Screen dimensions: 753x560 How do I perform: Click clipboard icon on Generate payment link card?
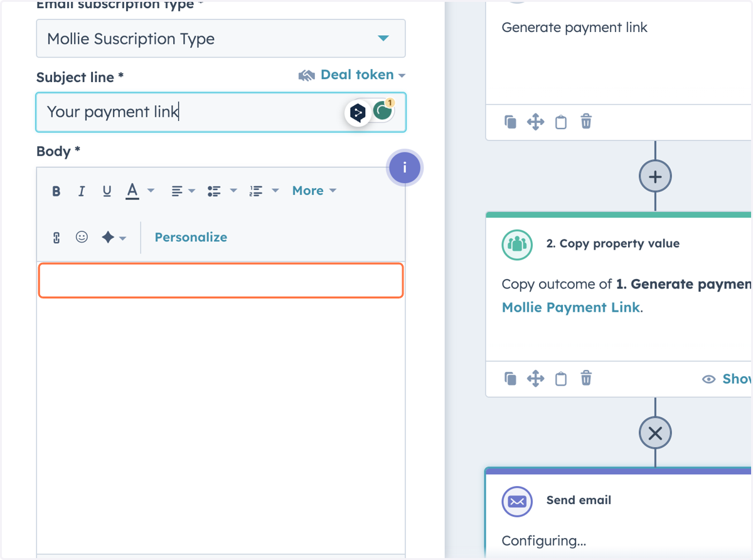pyautogui.click(x=560, y=122)
